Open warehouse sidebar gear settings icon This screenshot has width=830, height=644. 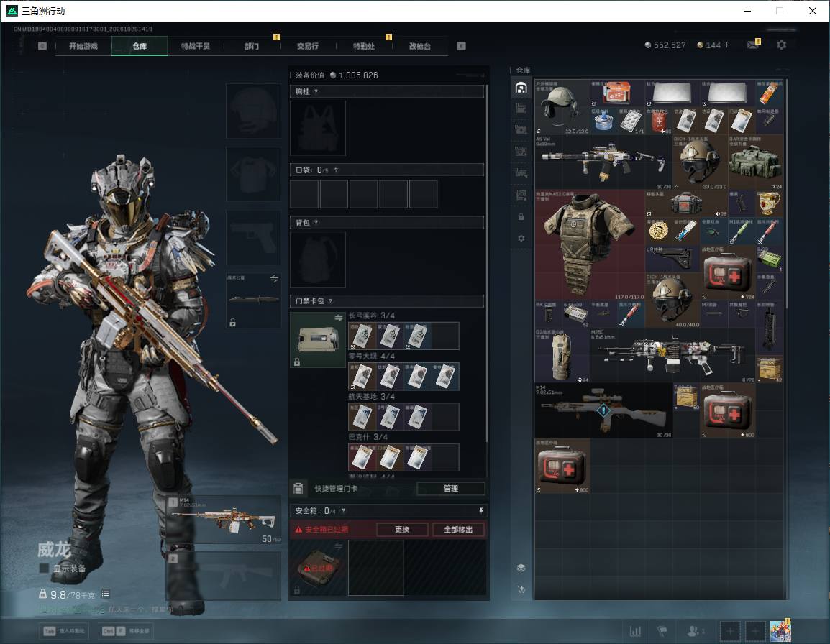521,238
